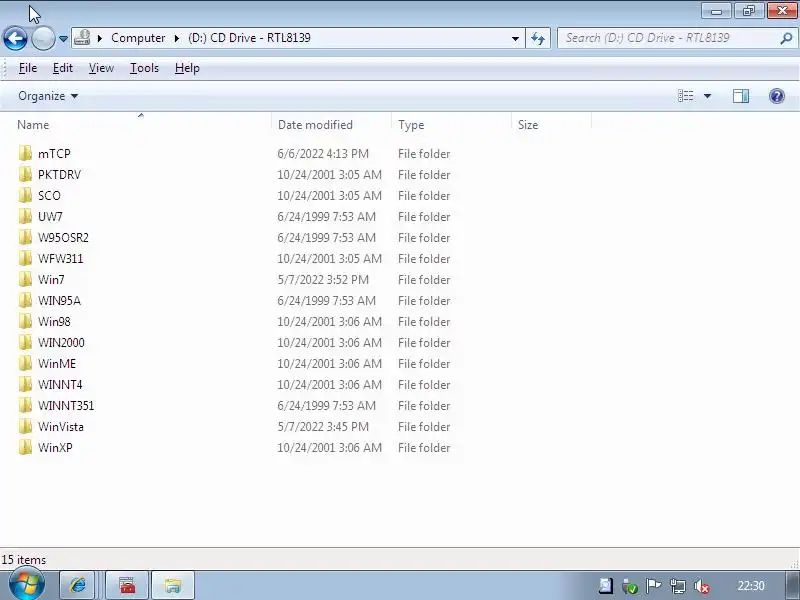
Task: Click the WinXP folder name
Action: click(x=55, y=447)
